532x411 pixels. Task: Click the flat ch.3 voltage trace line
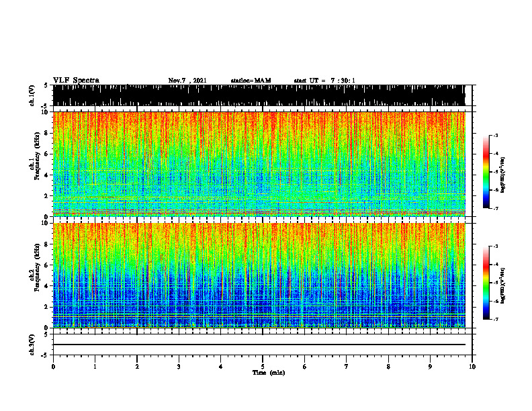[x=259, y=345]
